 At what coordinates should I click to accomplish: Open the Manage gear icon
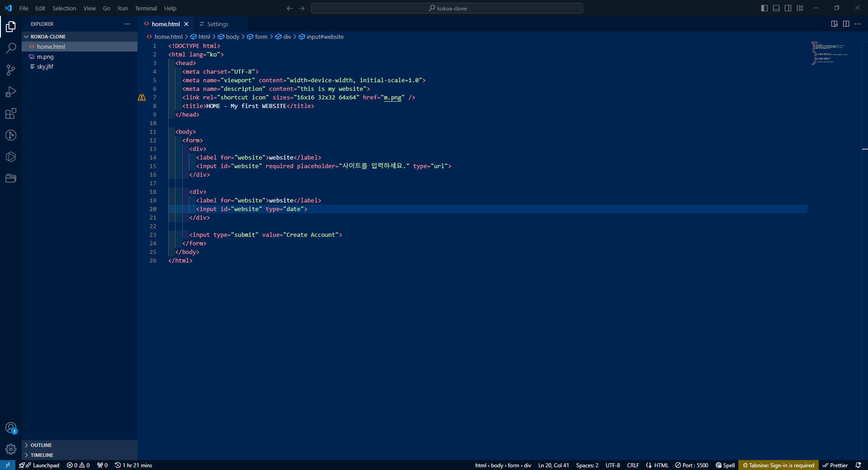pos(11,449)
